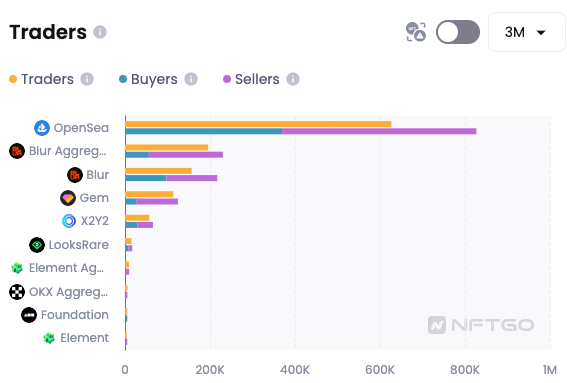Click the info icon beside Traders heading
567x383 pixels.
click(x=100, y=32)
